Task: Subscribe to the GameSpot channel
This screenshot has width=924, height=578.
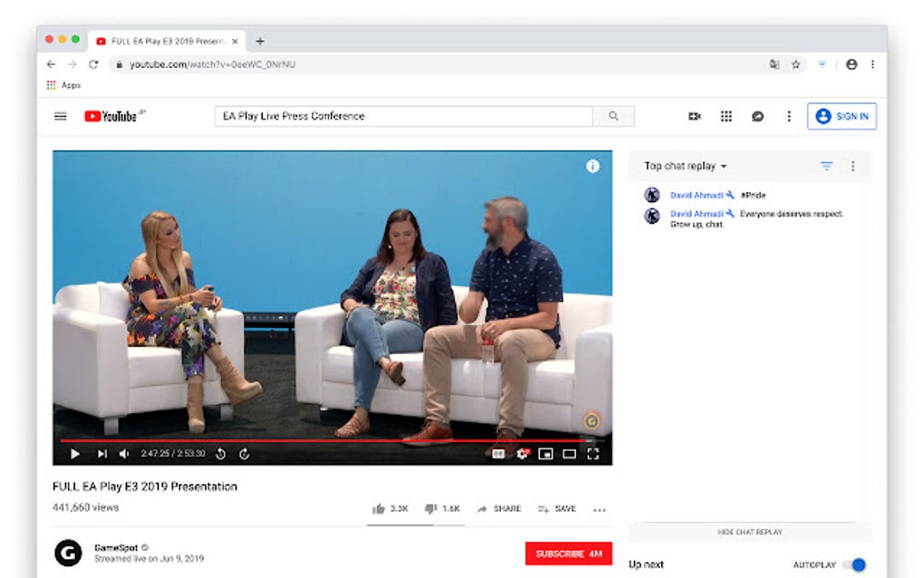Action: coord(570,553)
